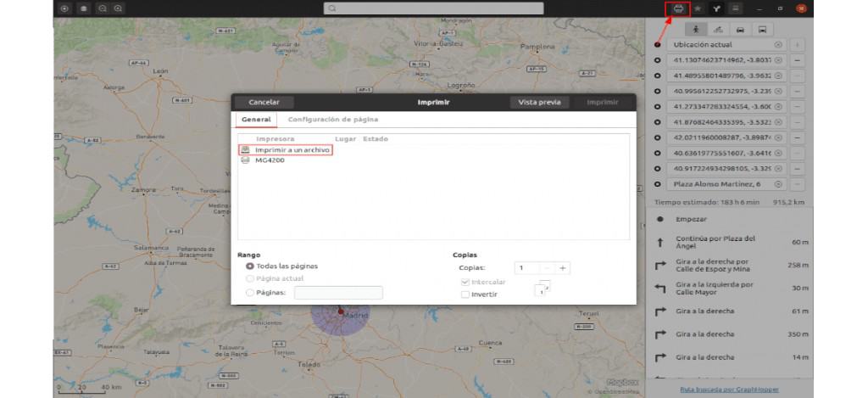
Task: Select the Calle de Espoz y Mina step
Action: (x=729, y=266)
